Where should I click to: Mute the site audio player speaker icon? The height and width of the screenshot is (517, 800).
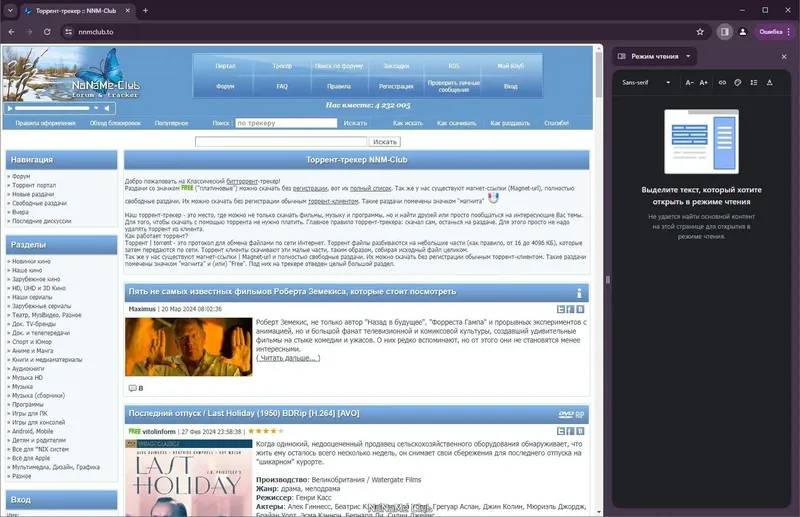107,108
